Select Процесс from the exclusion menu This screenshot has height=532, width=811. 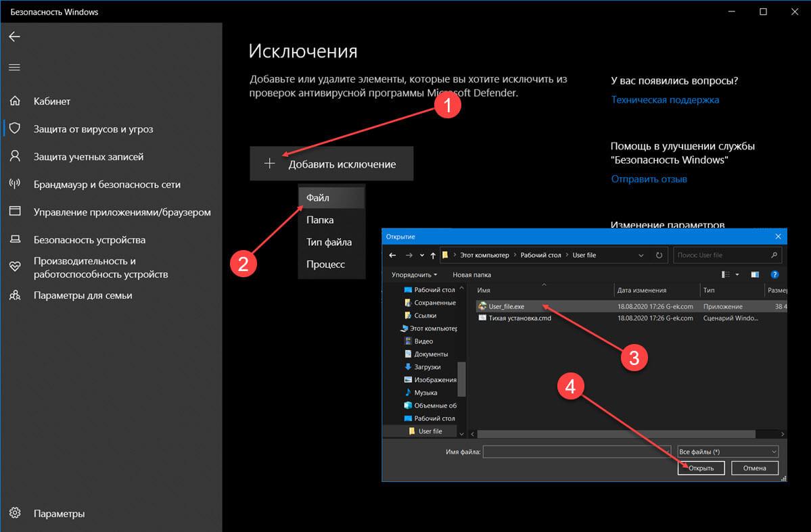pyautogui.click(x=331, y=264)
